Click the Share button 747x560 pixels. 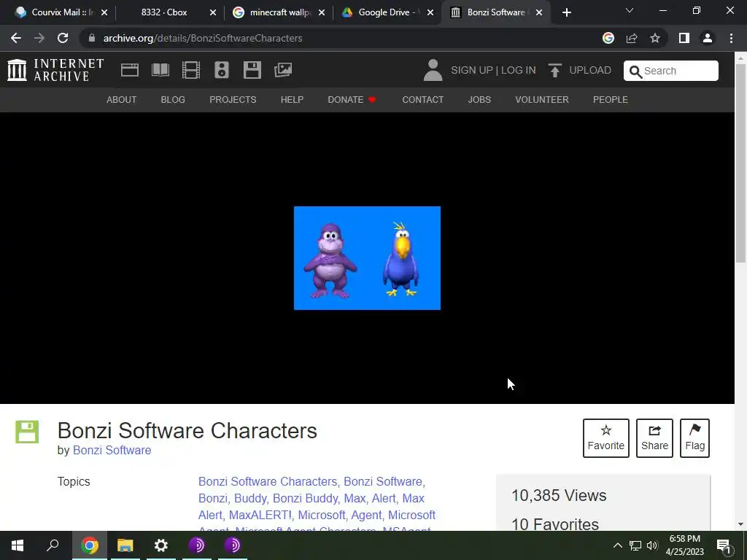(x=654, y=438)
